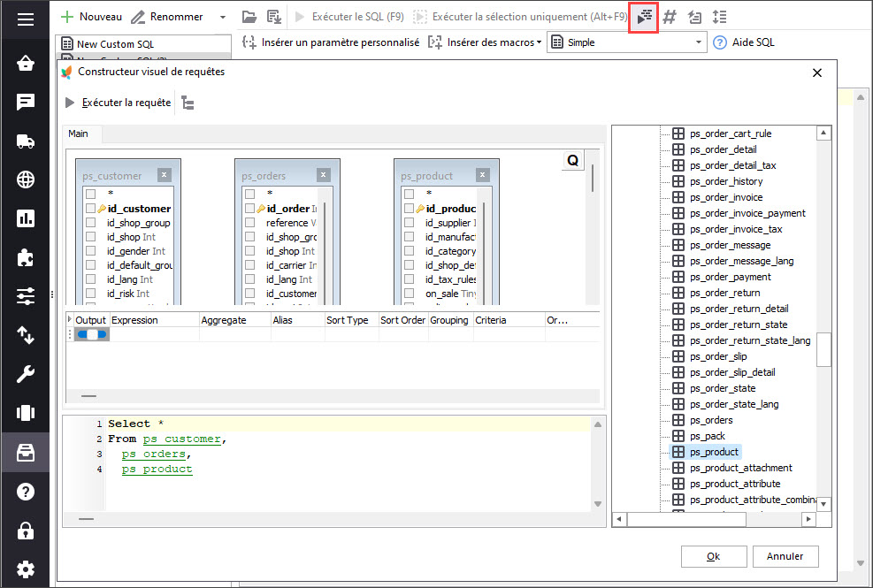Click the tree structure icon beside Exécuter la requête
The width and height of the screenshot is (873, 588).
click(188, 103)
